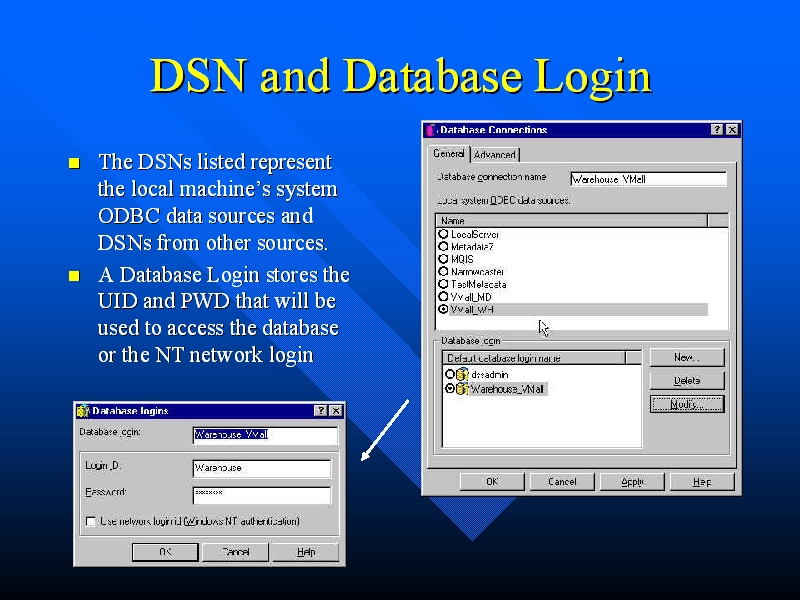Viewport: 800px width, 600px height.
Task: Focus the Password input field
Action: pyautogui.click(x=261, y=495)
